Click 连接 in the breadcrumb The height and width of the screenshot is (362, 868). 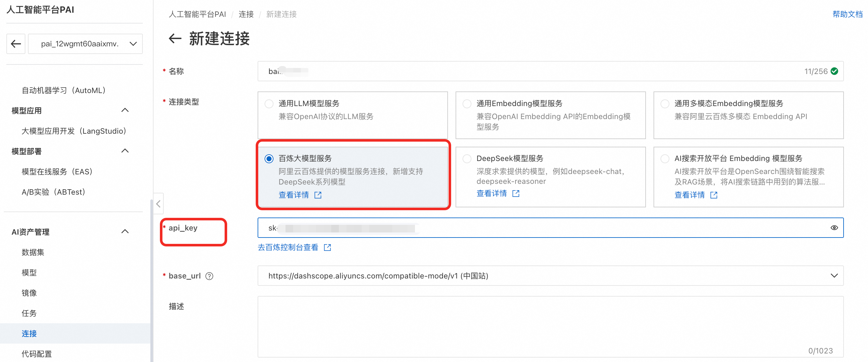coord(246,14)
